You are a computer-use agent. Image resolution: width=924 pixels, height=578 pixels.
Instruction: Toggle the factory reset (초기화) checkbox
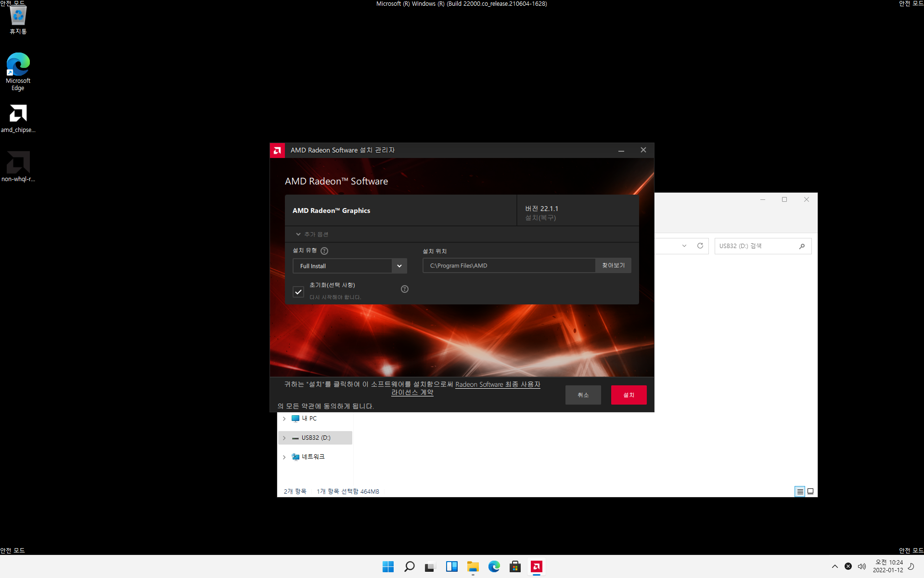click(x=298, y=292)
